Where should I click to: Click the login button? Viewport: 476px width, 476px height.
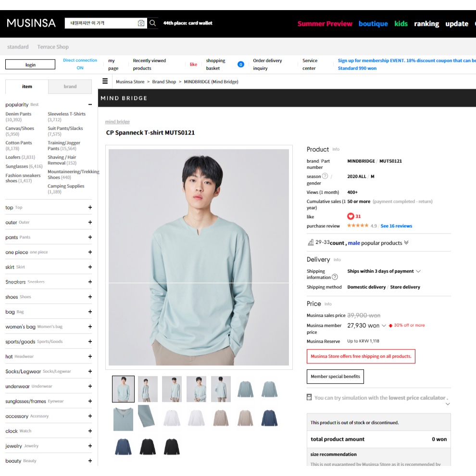tap(30, 64)
